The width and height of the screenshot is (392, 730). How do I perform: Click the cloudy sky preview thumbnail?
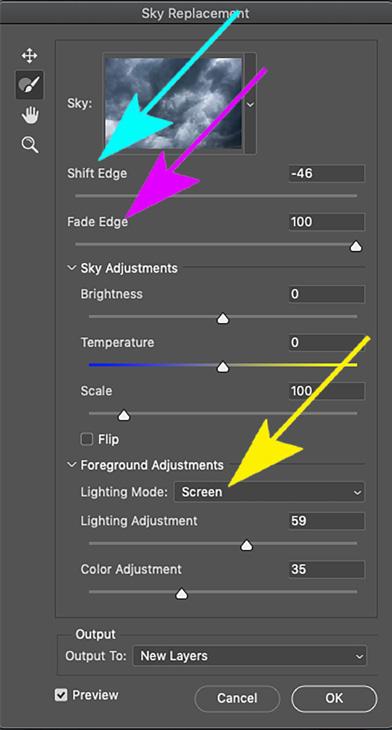(173, 103)
